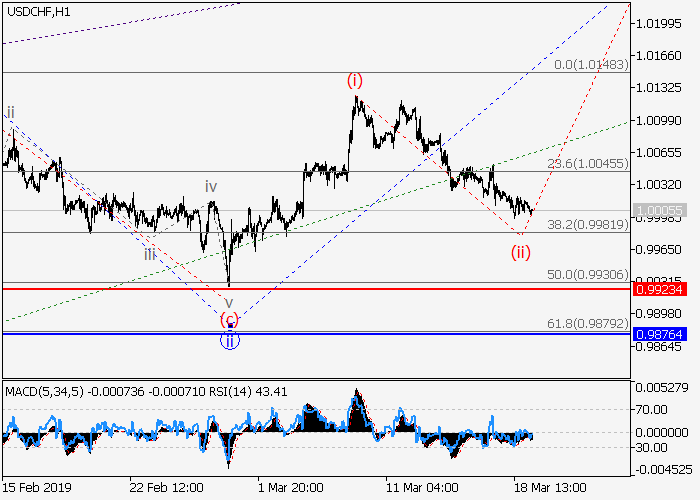Click the MACD(5,34,5) indicator label

(x=45, y=390)
